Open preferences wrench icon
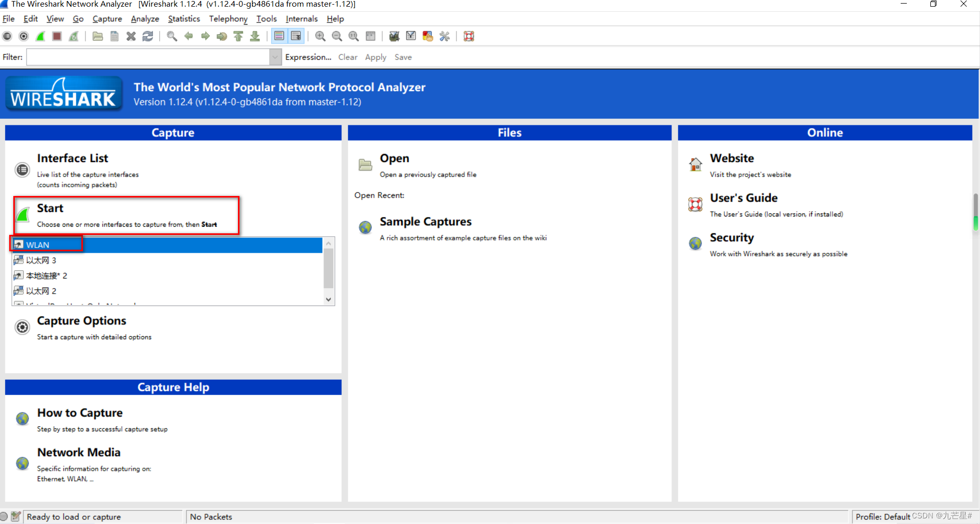The image size is (980, 524). (444, 36)
